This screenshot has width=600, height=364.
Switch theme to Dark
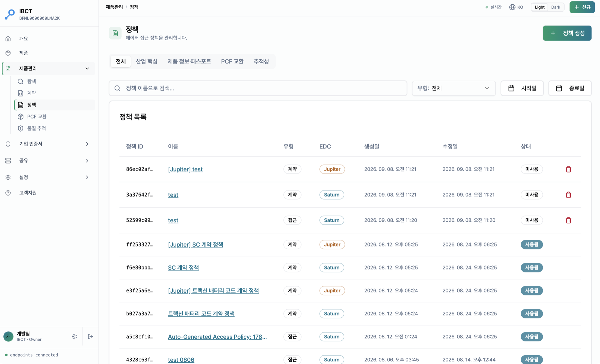tap(556, 7)
